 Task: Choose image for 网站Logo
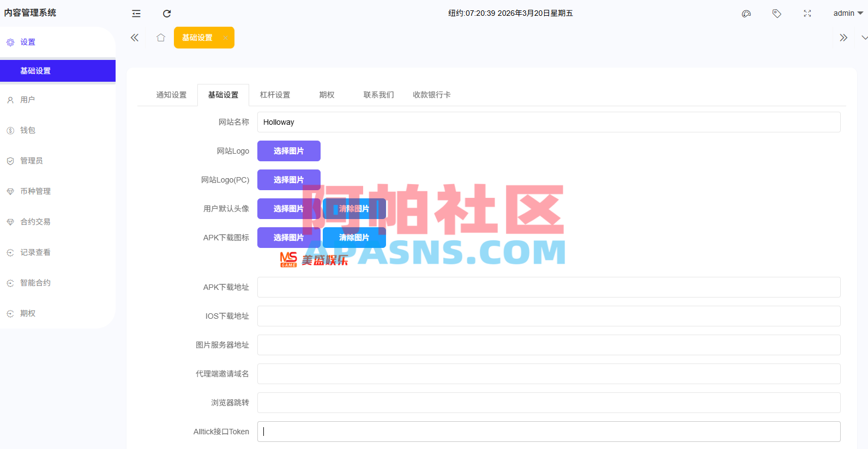coord(289,151)
